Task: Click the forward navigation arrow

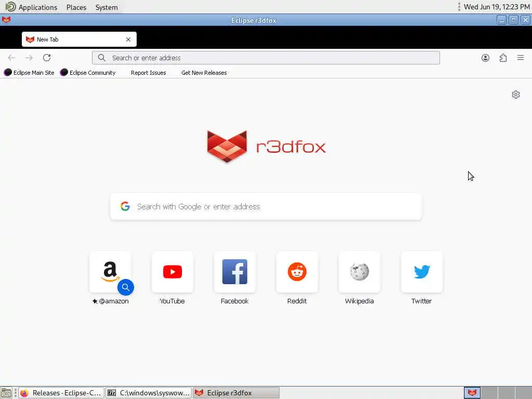Action: click(x=29, y=58)
